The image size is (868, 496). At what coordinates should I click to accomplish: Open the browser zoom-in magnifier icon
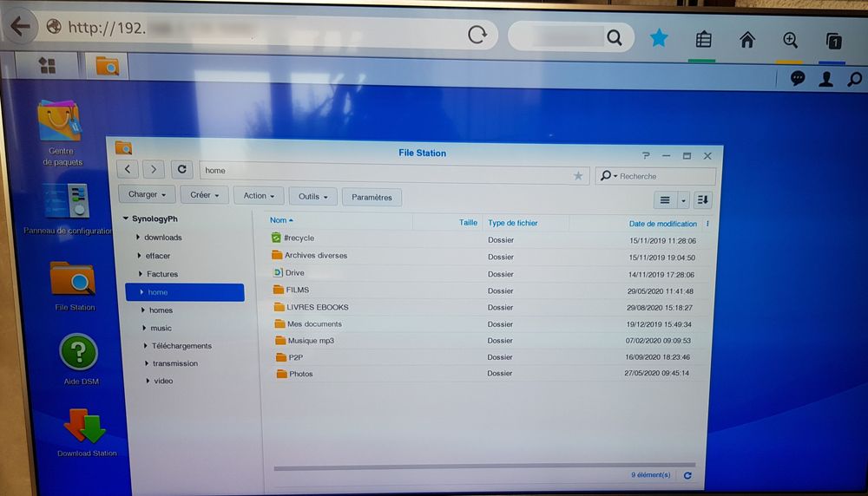pyautogui.click(x=790, y=40)
